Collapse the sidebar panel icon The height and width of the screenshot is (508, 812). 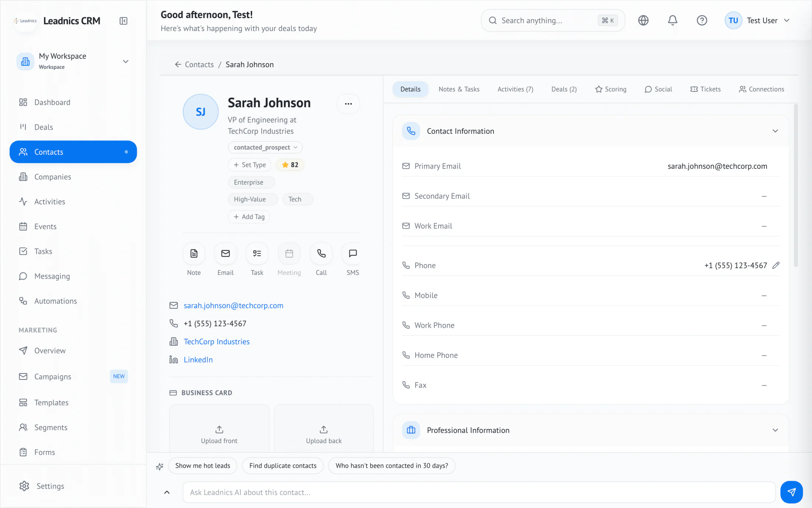(x=124, y=21)
